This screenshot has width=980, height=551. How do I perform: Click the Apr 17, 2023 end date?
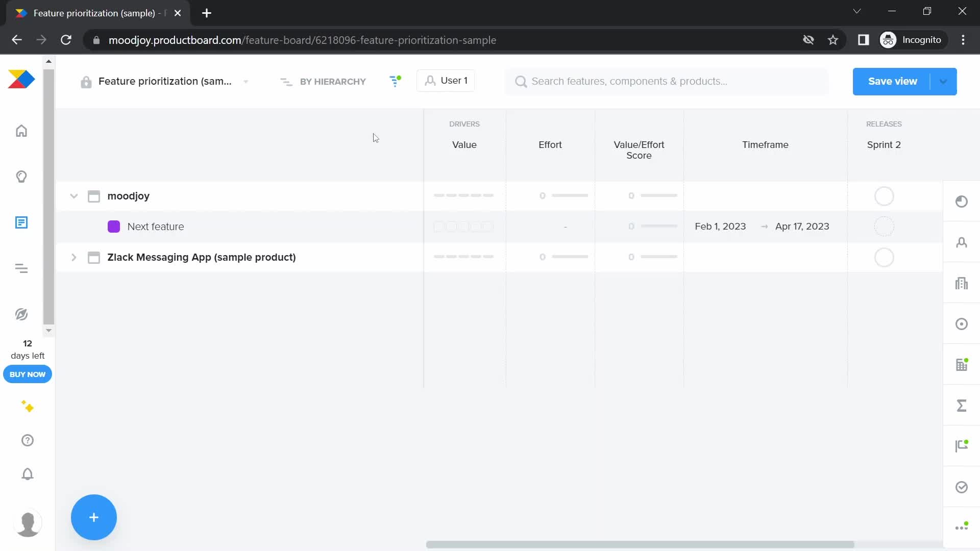click(x=802, y=227)
